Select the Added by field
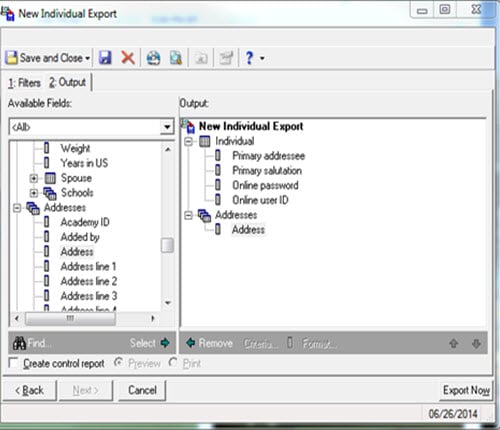 pos(80,237)
